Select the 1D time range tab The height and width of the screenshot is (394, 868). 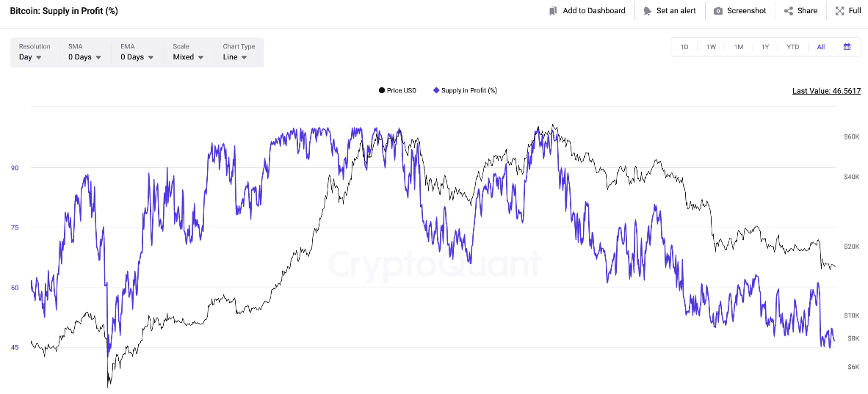click(684, 47)
